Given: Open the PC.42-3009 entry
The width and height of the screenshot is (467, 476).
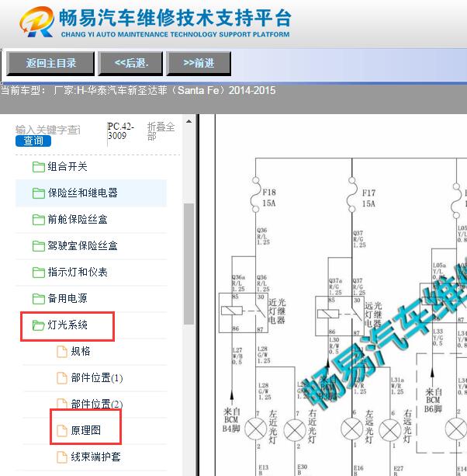Looking at the screenshot, I should point(120,130).
